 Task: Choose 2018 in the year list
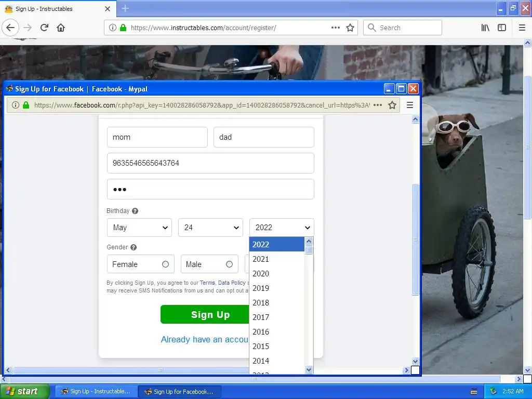click(277, 303)
